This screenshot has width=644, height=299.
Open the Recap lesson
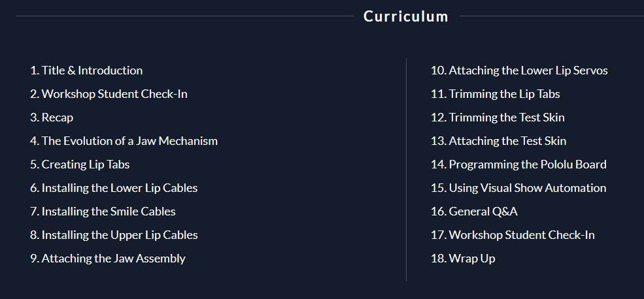click(x=52, y=118)
